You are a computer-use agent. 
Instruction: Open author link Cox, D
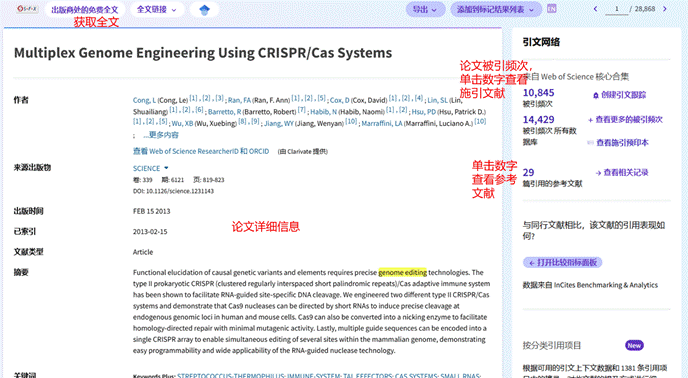click(340, 100)
